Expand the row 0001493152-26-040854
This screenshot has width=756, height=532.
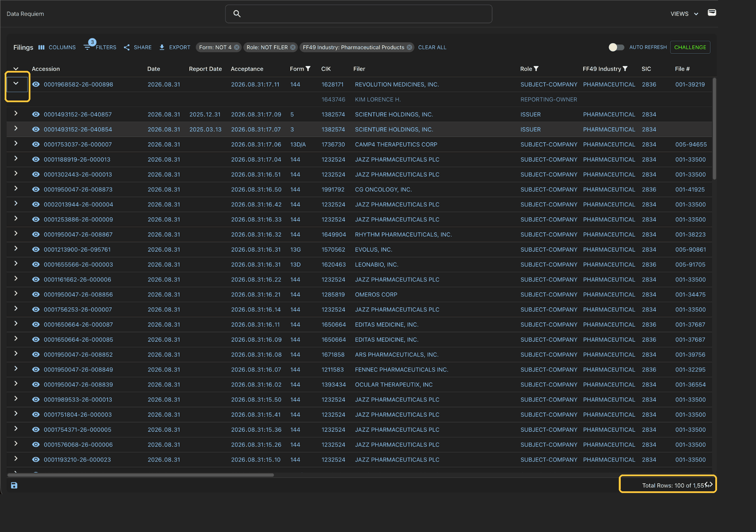point(16,128)
